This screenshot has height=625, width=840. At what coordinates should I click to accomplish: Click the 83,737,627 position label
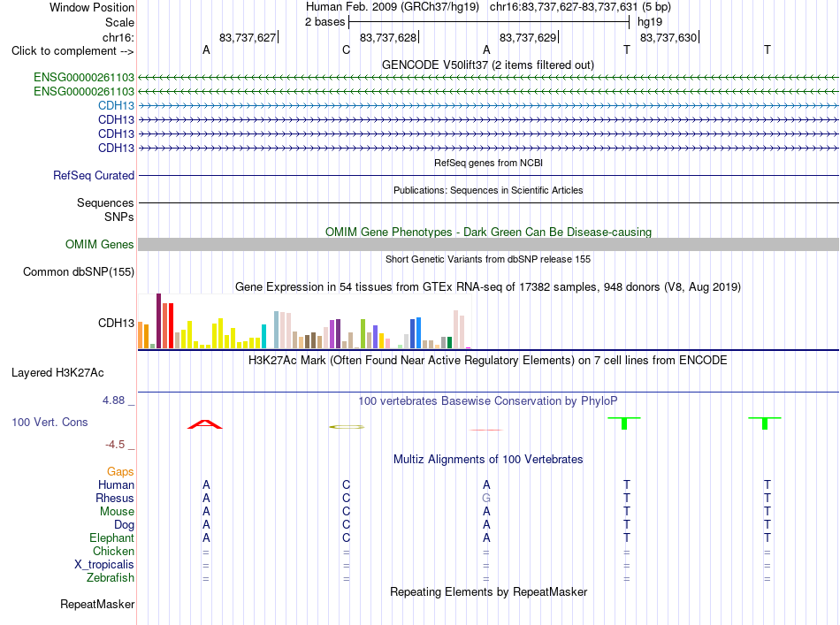(x=248, y=37)
